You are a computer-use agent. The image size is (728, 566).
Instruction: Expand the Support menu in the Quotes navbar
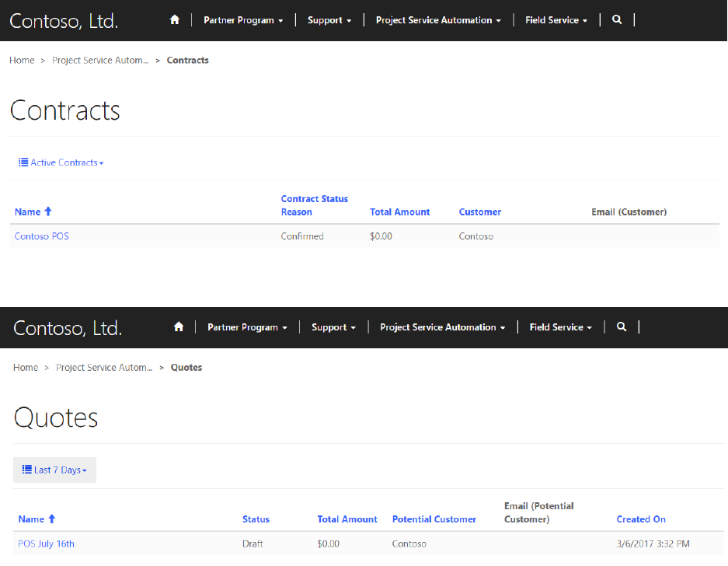(x=333, y=327)
